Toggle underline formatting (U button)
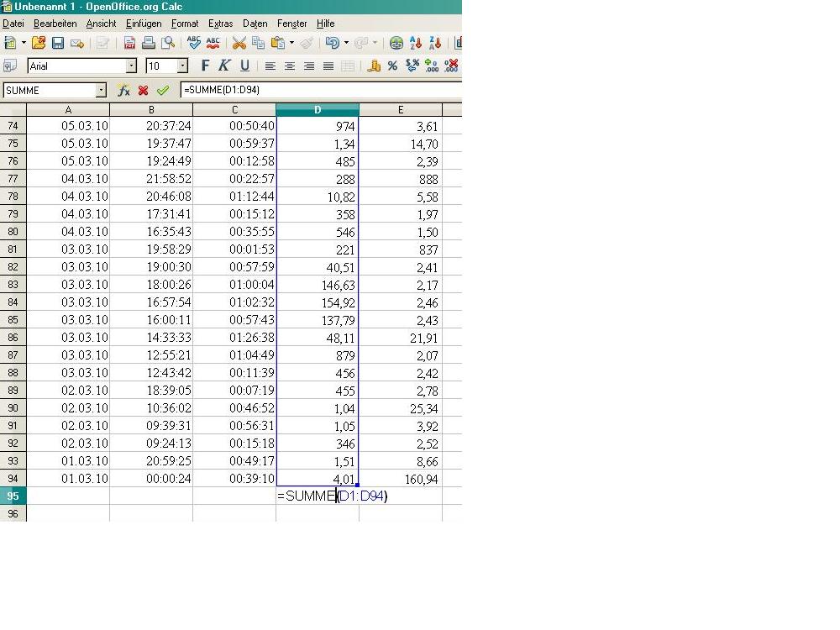The width and height of the screenshot is (840, 630). click(x=244, y=66)
